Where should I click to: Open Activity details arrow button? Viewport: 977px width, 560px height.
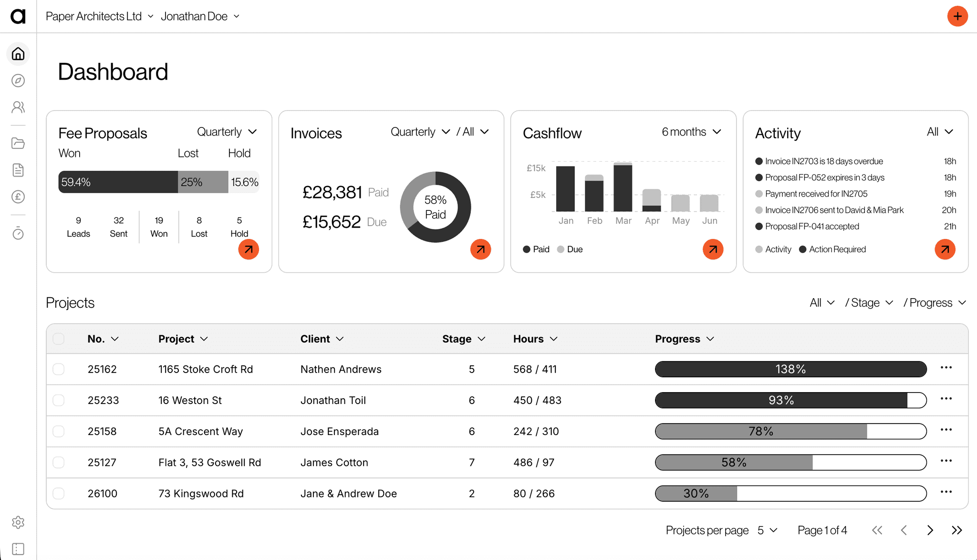(945, 249)
